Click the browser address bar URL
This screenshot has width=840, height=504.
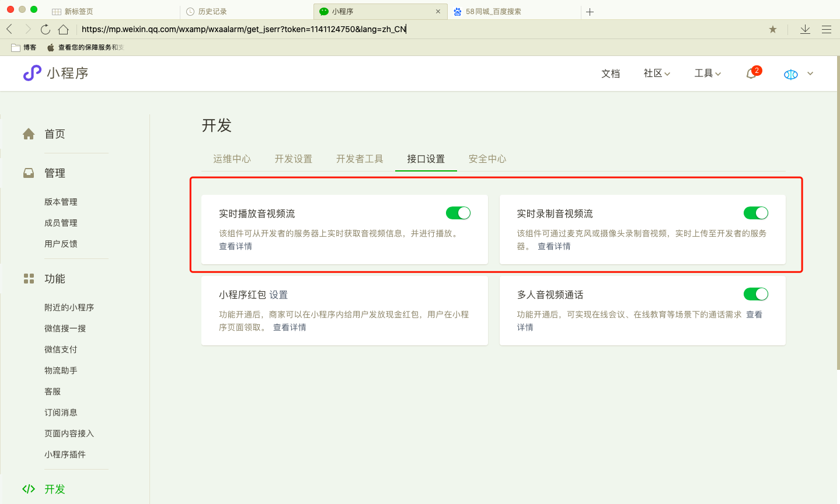(244, 29)
